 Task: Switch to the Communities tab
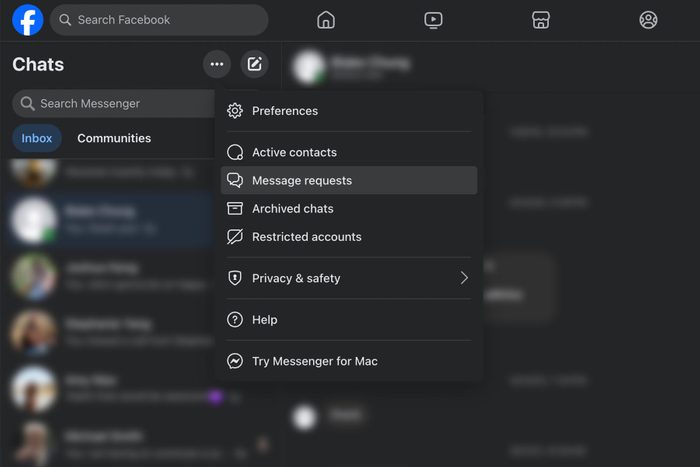point(114,138)
